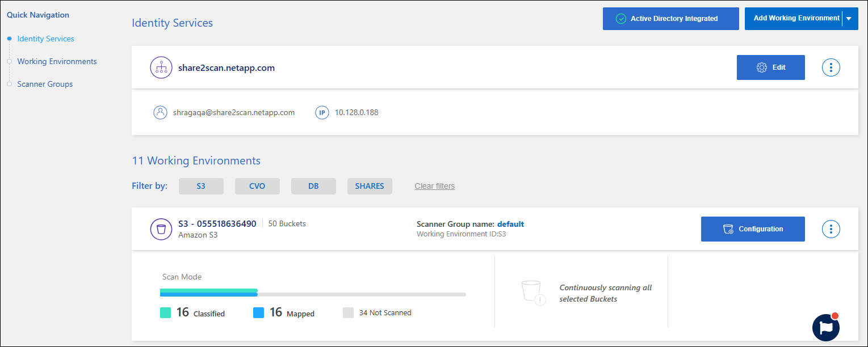Click the Edit button for Identity Services

770,67
